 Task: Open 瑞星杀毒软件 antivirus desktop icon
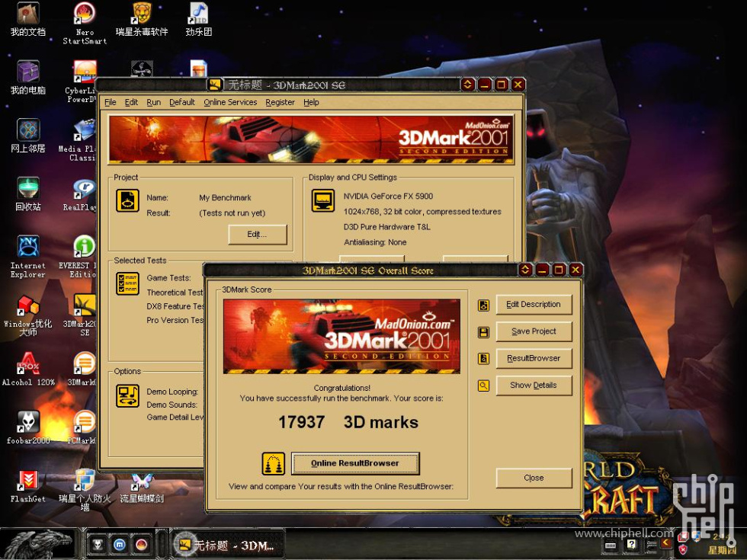[x=142, y=19]
